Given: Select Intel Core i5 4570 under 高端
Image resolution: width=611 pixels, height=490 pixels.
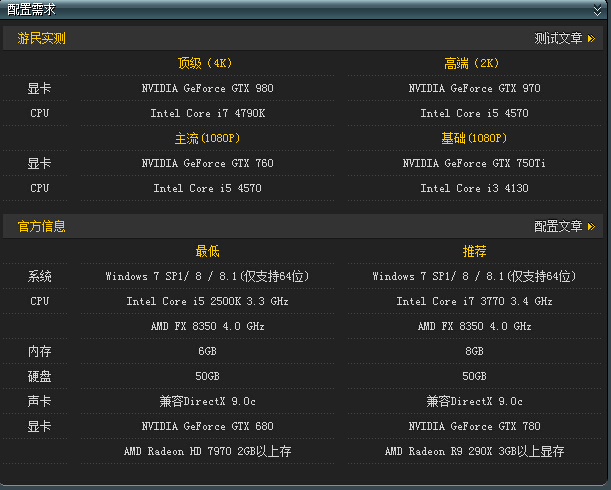Looking at the screenshot, I should pos(474,113).
